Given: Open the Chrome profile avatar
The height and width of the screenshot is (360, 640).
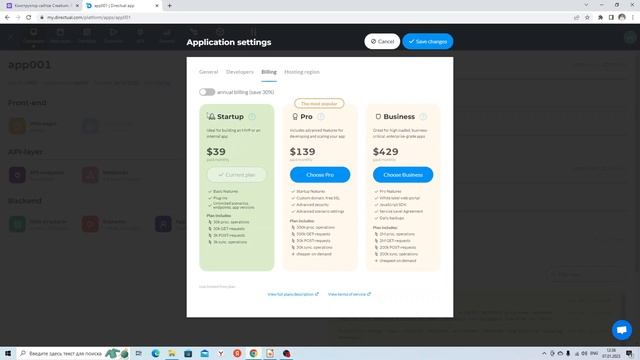Looking at the screenshot, I should click(x=622, y=17).
